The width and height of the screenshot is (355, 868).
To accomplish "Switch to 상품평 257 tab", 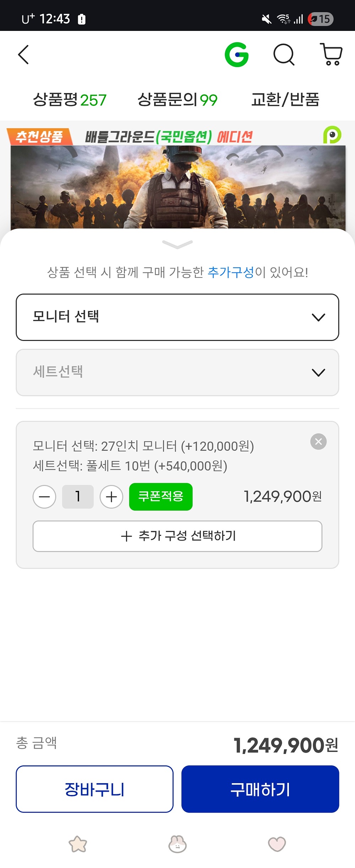I will click(70, 99).
